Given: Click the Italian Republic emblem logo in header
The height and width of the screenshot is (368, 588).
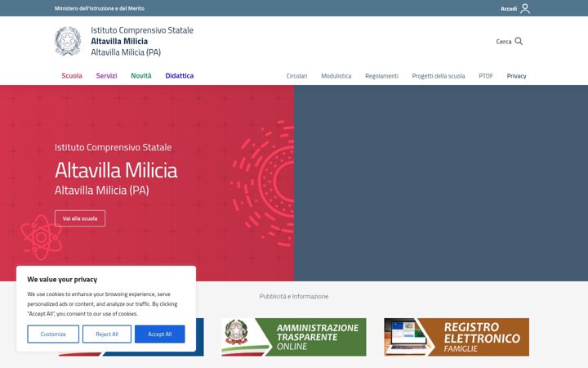Looking at the screenshot, I should (68, 41).
